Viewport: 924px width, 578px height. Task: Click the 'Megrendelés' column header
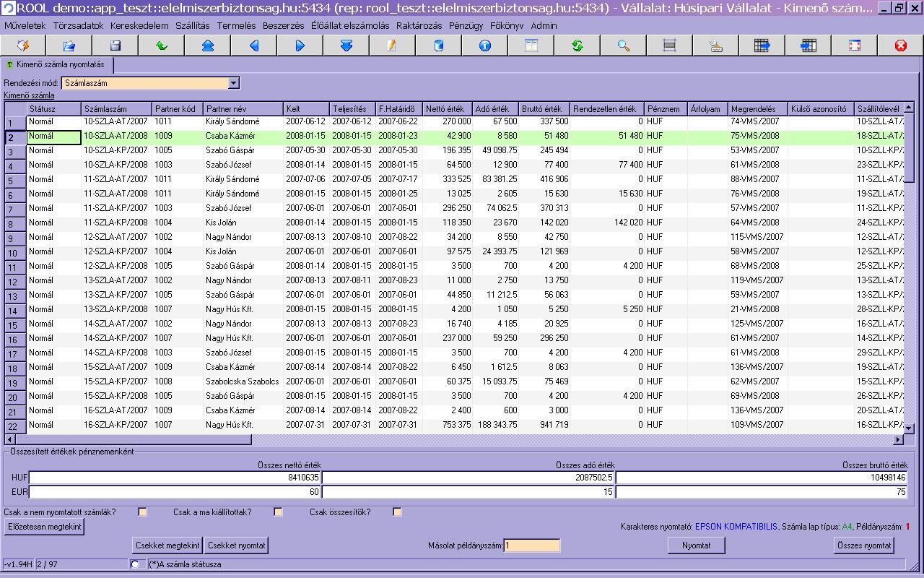[x=758, y=109]
